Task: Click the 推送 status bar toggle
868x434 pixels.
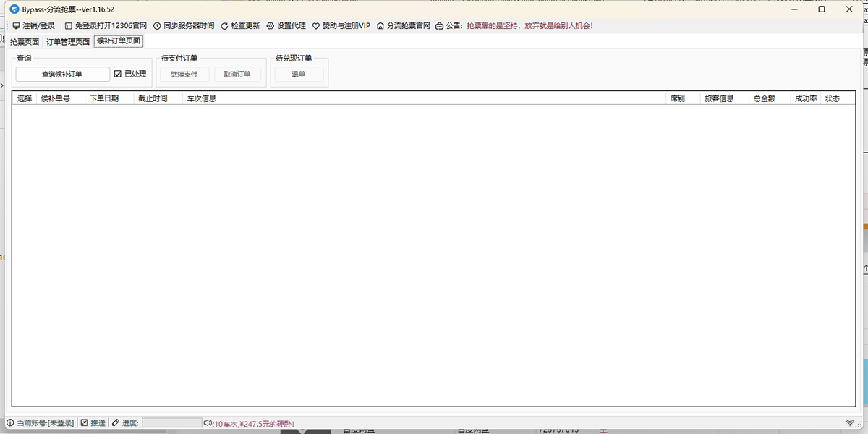Action: coord(85,422)
